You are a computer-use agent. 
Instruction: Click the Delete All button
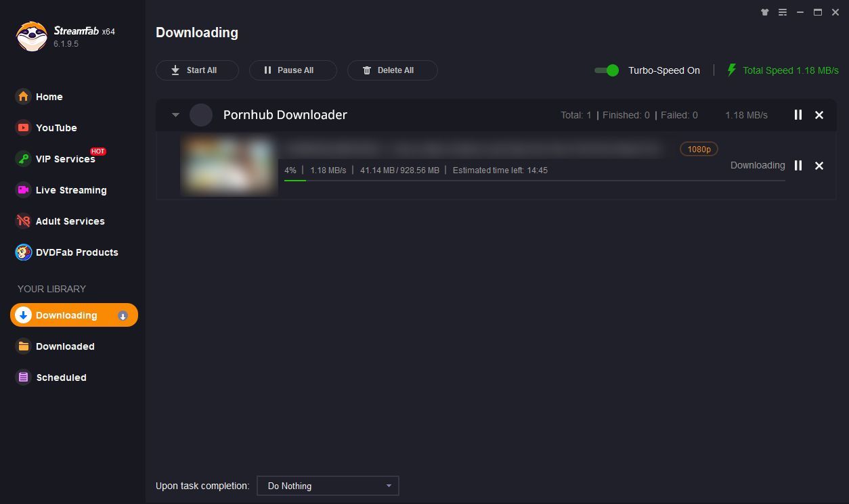click(x=392, y=70)
